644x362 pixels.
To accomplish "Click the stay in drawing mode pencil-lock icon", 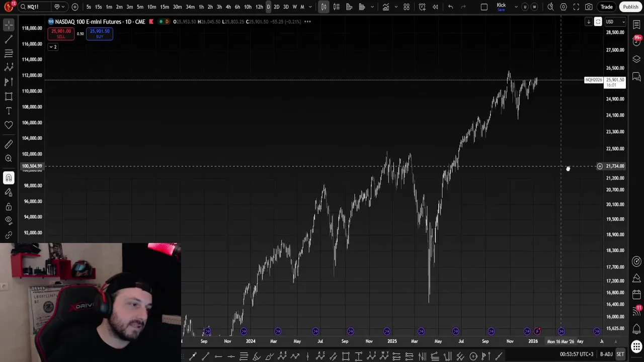I will [9, 192].
